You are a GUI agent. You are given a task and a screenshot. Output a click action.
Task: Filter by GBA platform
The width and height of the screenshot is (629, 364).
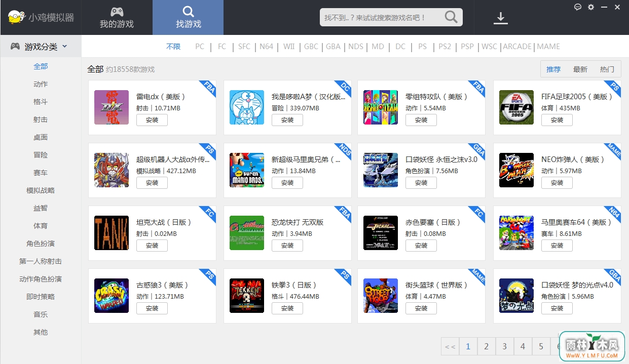click(333, 47)
